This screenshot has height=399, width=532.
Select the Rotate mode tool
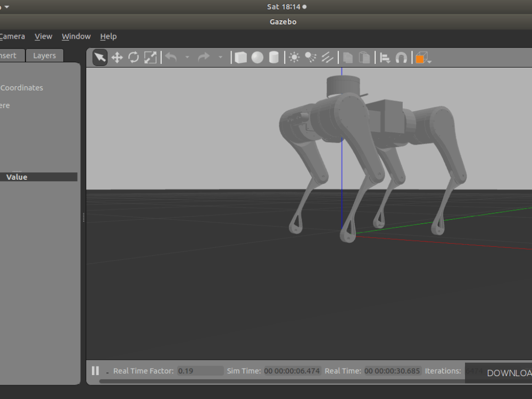pos(133,57)
